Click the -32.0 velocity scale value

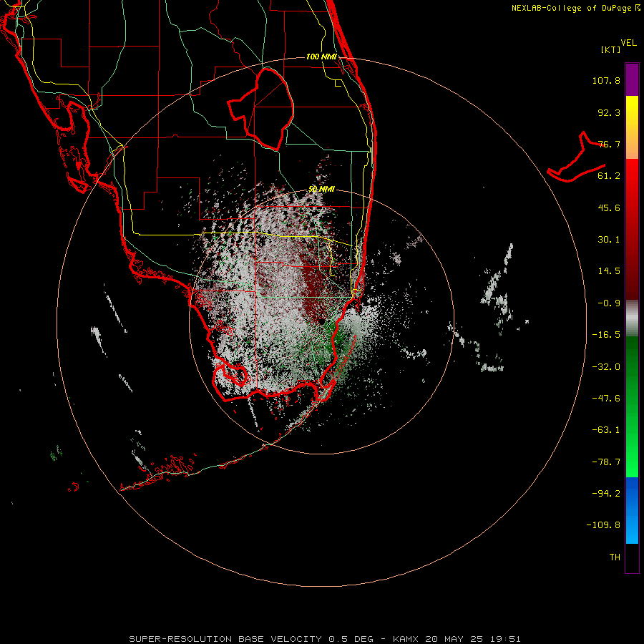(606, 367)
